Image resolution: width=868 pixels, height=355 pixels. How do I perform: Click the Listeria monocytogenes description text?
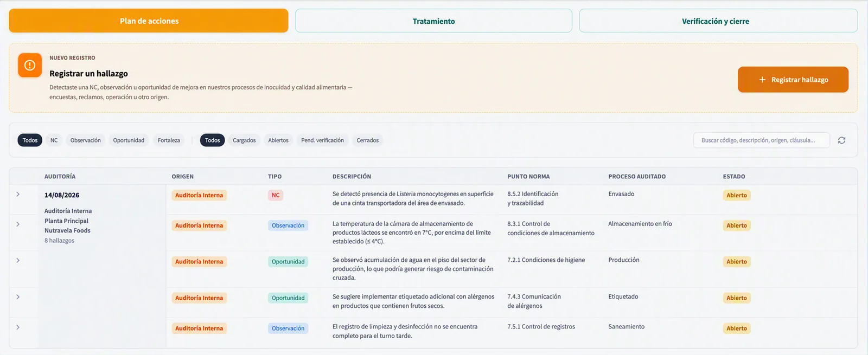point(413,198)
